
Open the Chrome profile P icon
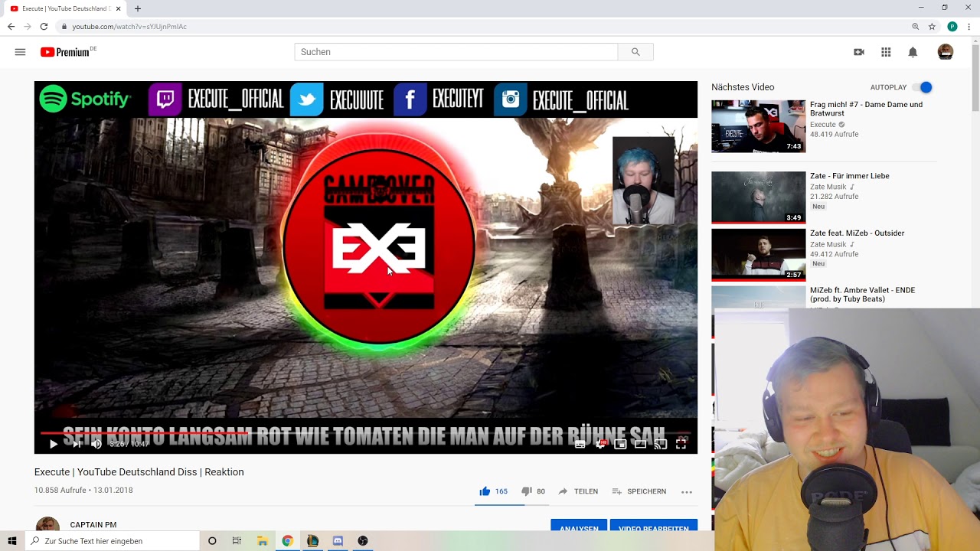tap(952, 26)
